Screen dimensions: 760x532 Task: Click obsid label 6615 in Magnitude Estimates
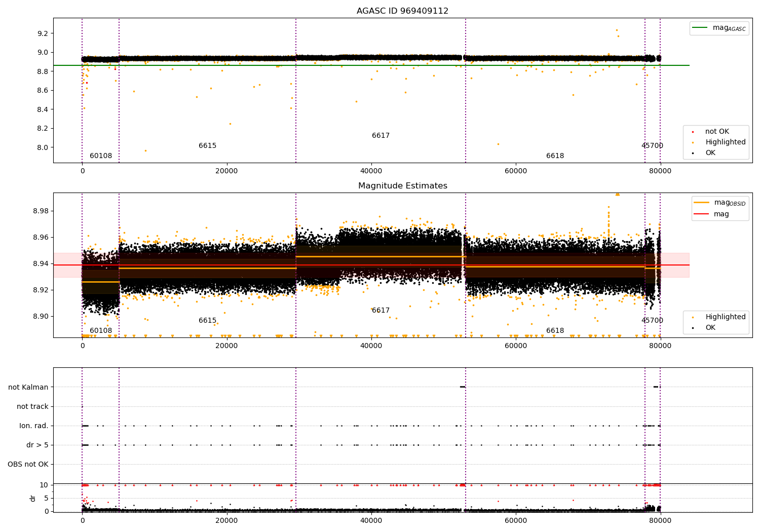tap(207, 321)
